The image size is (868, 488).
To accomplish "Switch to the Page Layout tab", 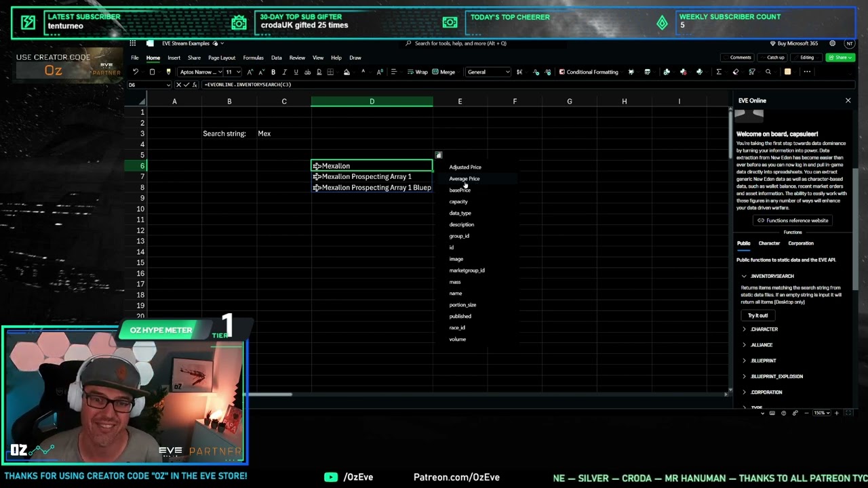I will point(222,58).
